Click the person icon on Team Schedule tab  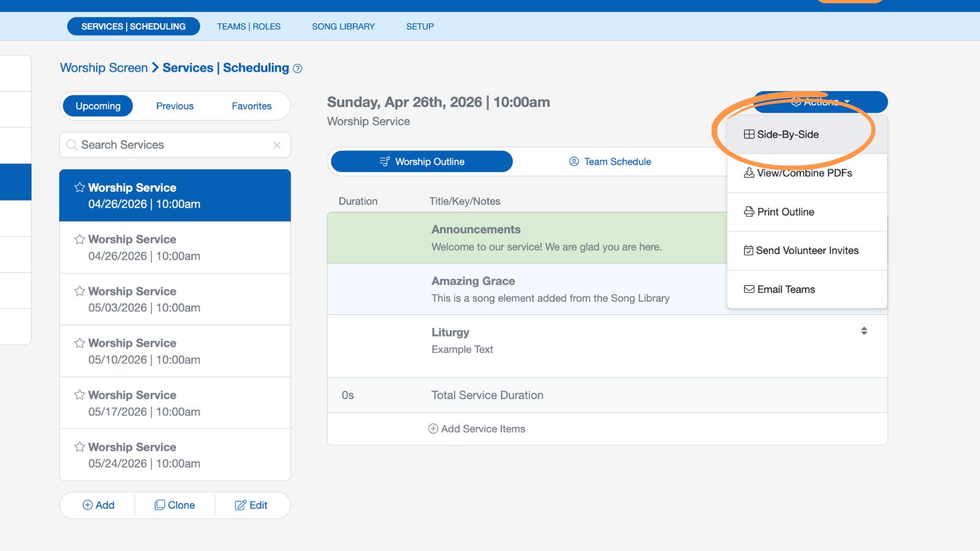click(x=574, y=162)
